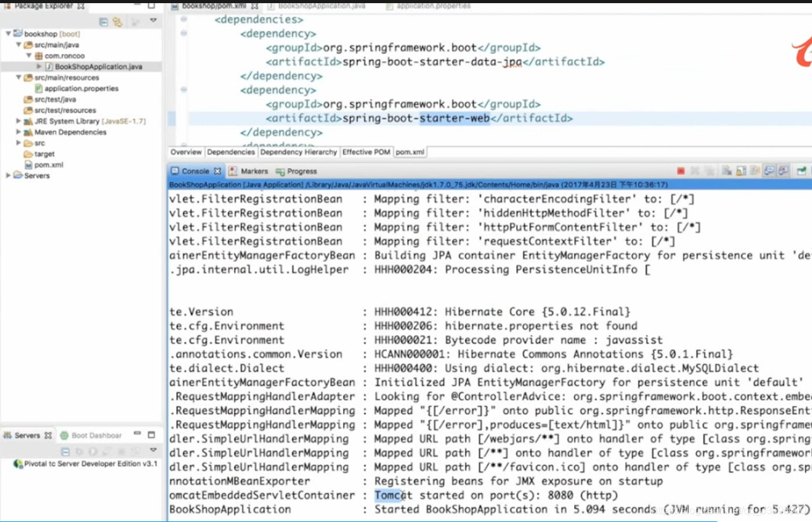The width and height of the screenshot is (812, 522).
Task: Click Clear Console icon in Console toolbar
Action: pos(726,171)
